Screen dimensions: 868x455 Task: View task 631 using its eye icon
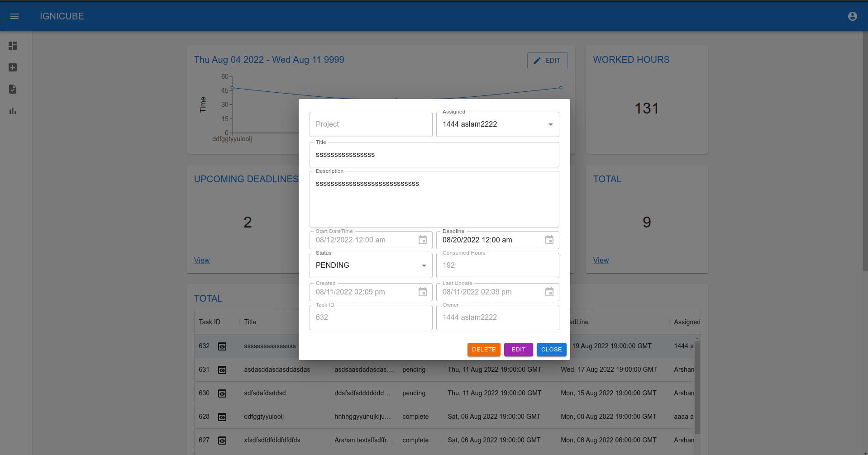tap(222, 370)
